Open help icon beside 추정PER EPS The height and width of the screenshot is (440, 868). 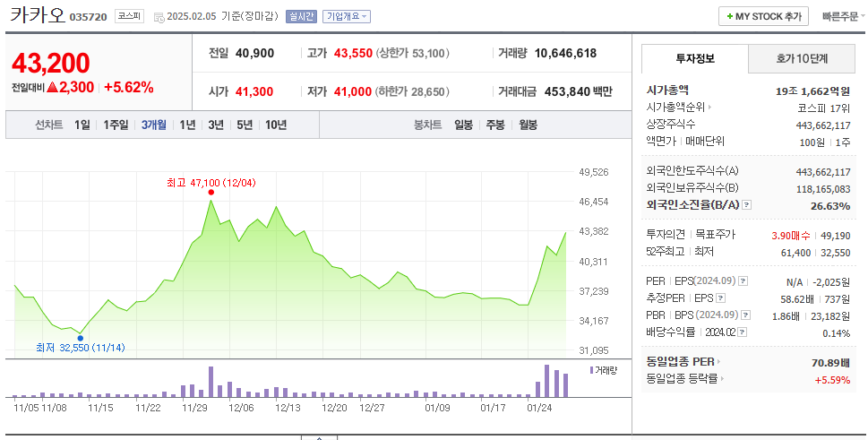[x=720, y=298]
